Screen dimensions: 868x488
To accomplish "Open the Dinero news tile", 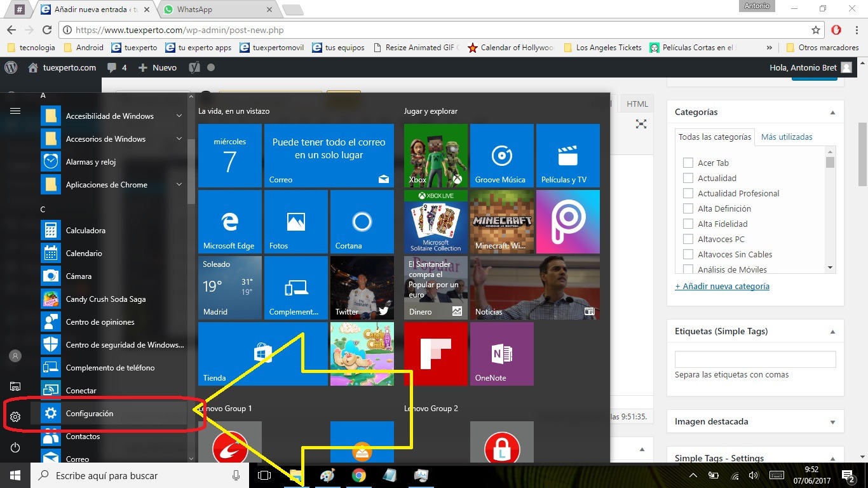I will coord(436,288).
